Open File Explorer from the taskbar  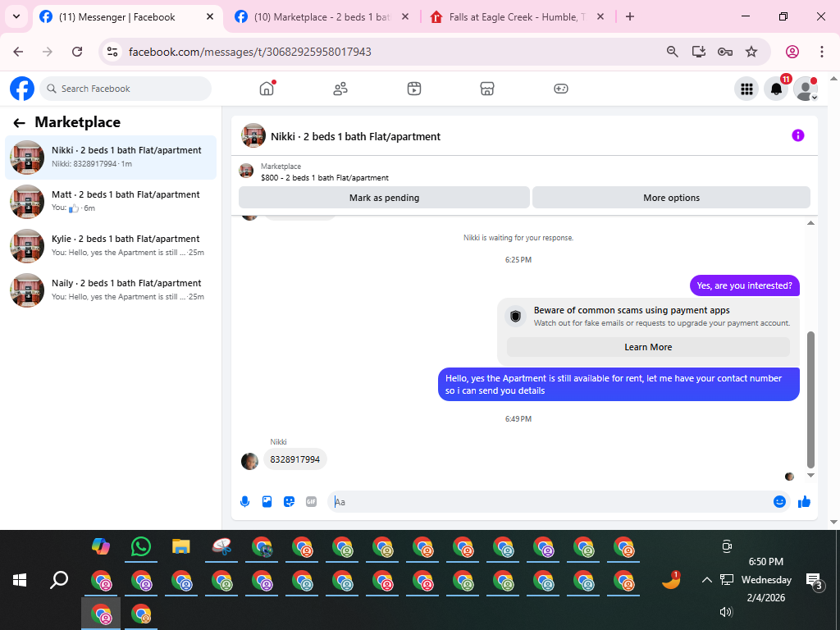click(181, 547)
